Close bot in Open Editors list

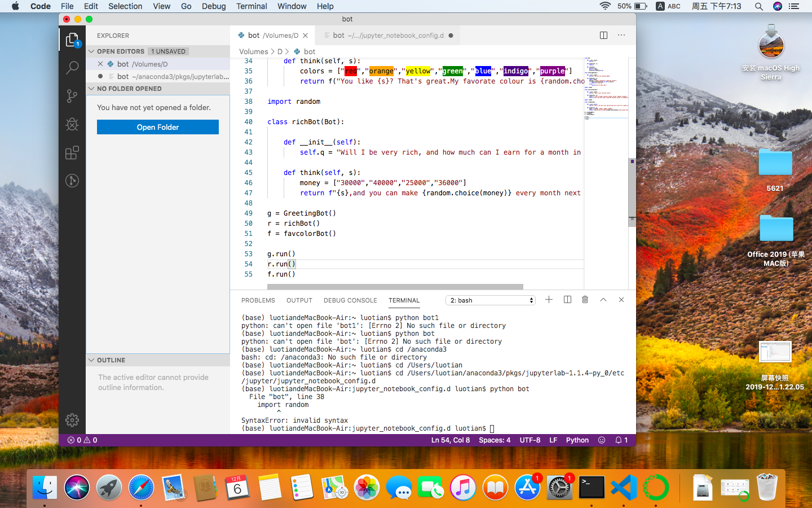pos(100,64)
